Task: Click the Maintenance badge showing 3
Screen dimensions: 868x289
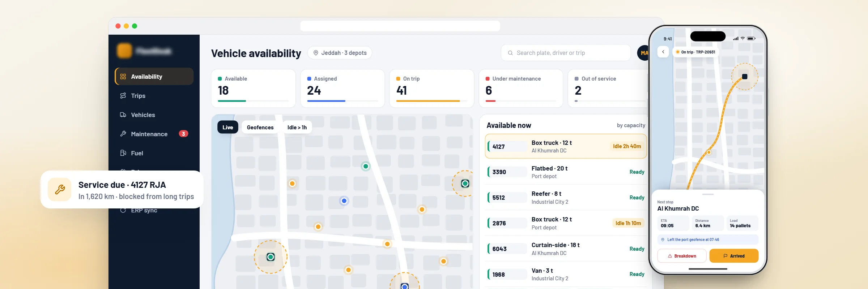Action: 183,134
